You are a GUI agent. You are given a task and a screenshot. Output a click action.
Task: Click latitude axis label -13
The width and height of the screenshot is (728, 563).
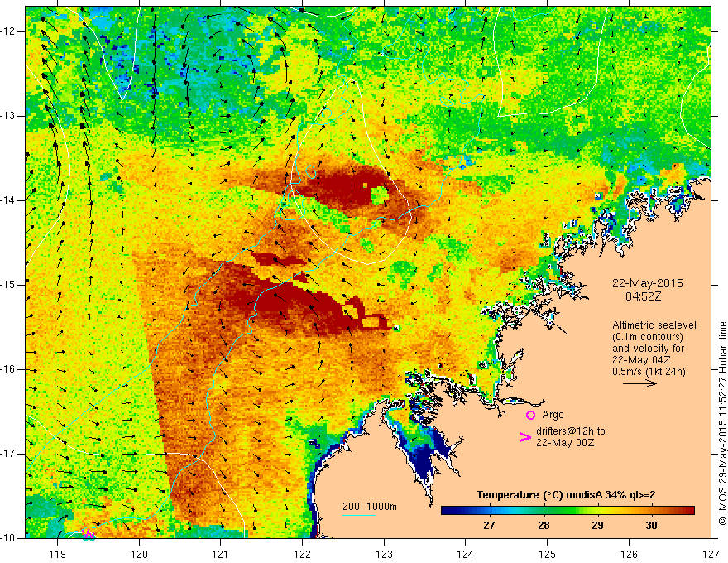click(x=8, y=116)
